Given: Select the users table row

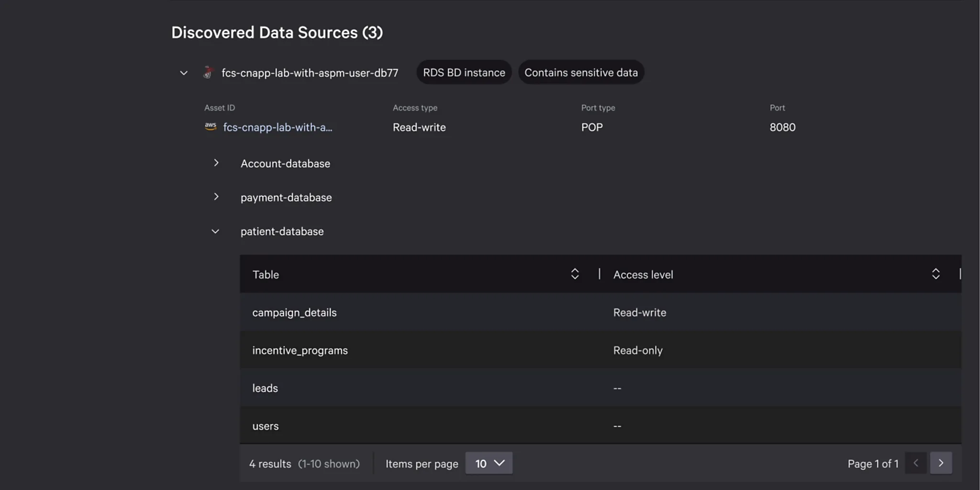Looking at the screenshot, I should click(x=601, y=425).
